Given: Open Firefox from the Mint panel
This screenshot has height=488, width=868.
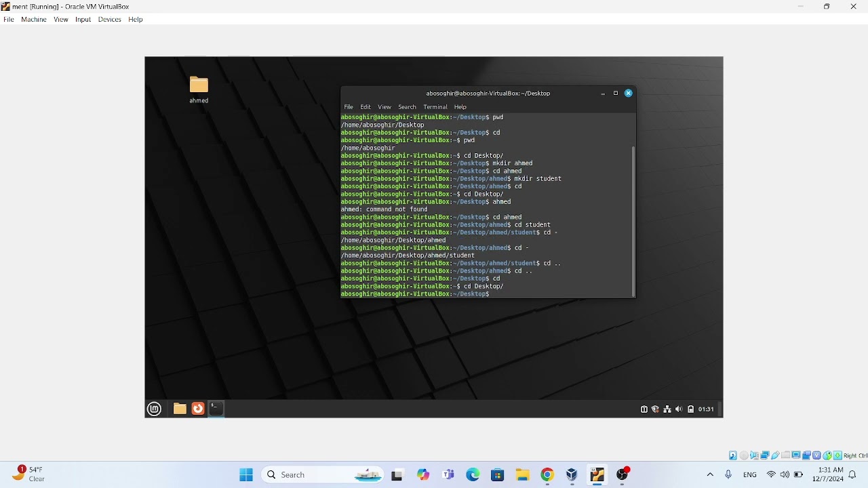Looking at the screenshot, I should pos(198,409).
